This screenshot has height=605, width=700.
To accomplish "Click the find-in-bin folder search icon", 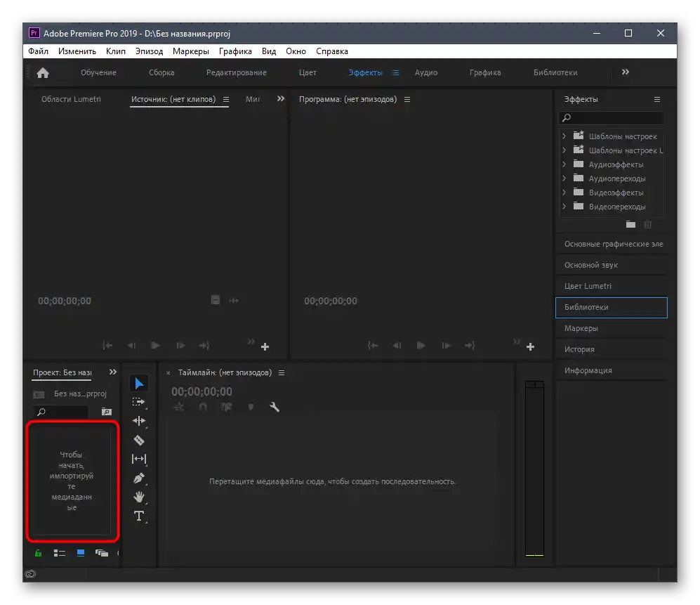I will [x=106, y=412].
